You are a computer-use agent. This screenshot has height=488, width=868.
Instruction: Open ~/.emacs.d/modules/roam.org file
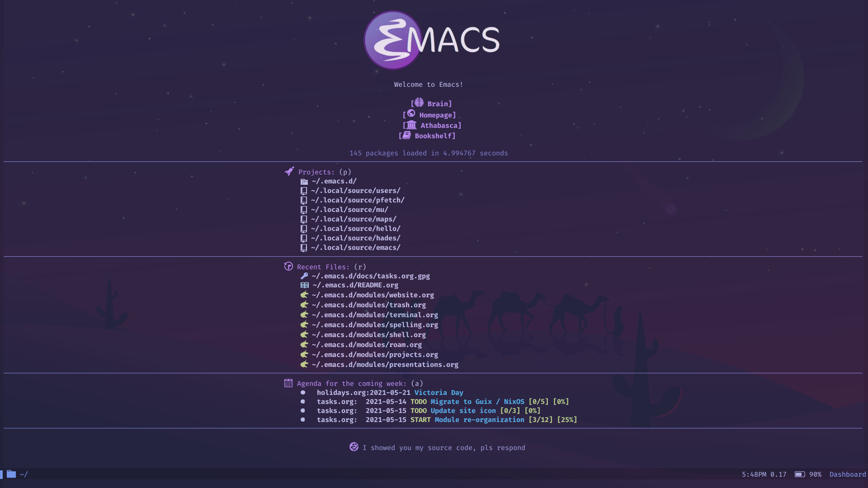point(366,344)
